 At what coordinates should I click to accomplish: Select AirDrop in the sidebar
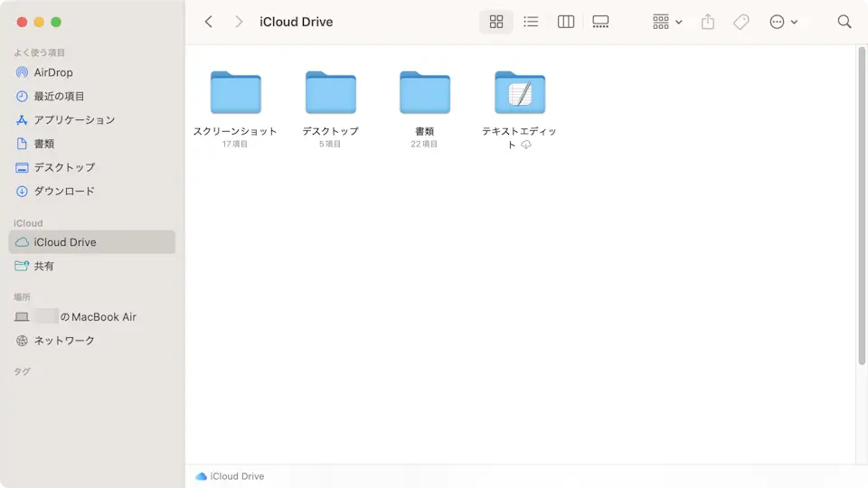tap(53, 72)
